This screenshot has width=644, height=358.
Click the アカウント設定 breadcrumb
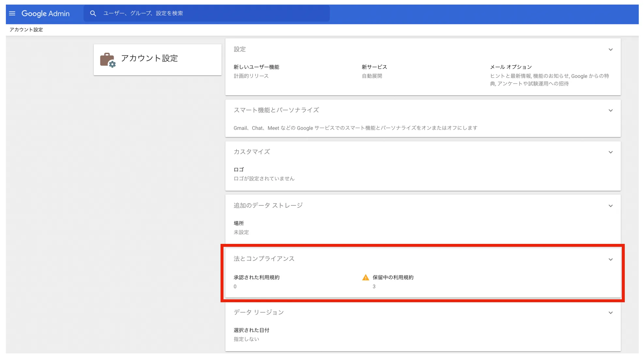coord(26,30)
